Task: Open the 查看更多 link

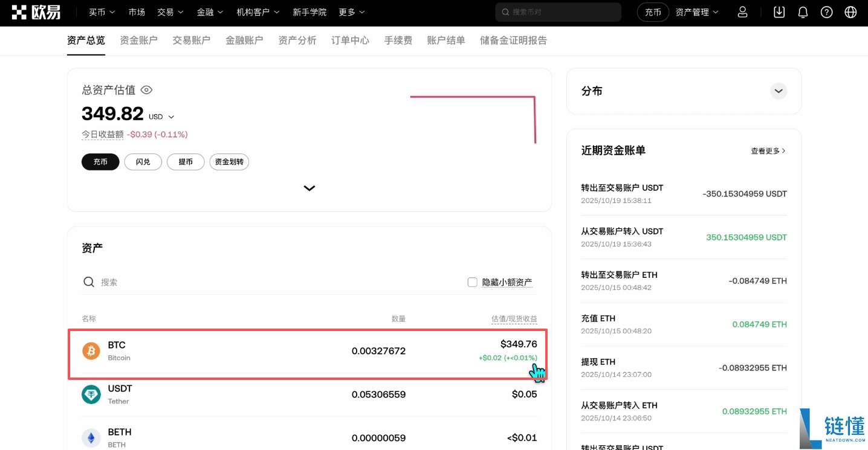Action: click(x=768, y=151)
